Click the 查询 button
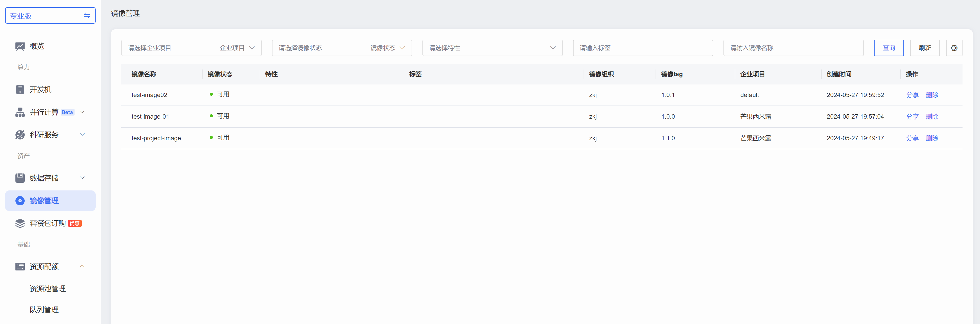This screenshot has height=324, width=980. (889, 48)
